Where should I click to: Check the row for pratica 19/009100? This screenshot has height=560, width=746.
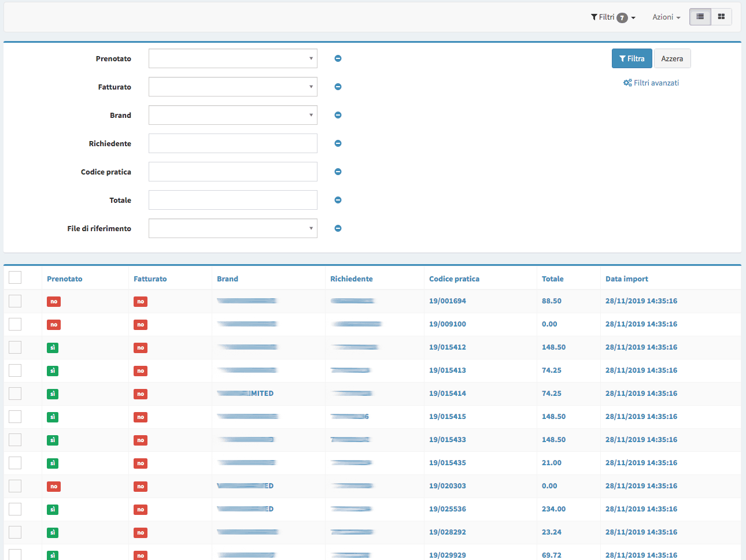15,324
